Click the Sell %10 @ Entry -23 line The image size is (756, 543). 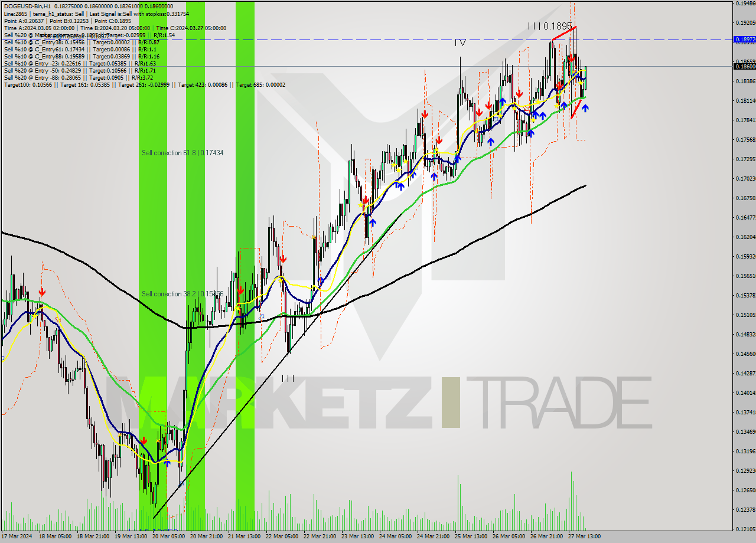pos(80,63)
